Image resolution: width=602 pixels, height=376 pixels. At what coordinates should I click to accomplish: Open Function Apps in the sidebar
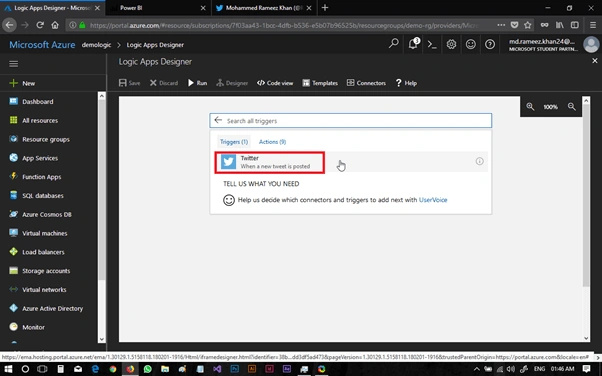(x=35, y=177)
